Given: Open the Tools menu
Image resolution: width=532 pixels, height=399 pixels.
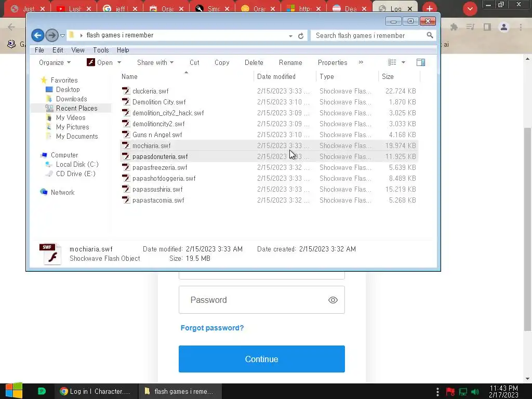Looking at the screenshot, I should (x=101, y=50).
